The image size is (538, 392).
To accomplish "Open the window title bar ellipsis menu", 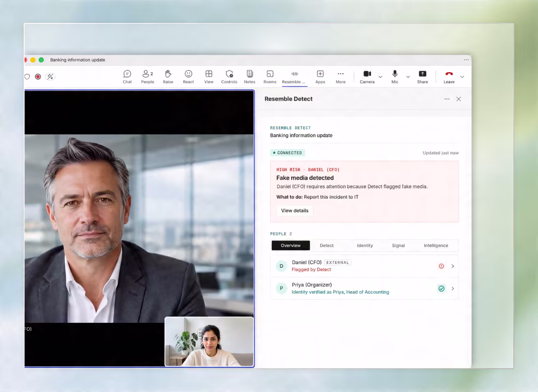I will (466, 60).
